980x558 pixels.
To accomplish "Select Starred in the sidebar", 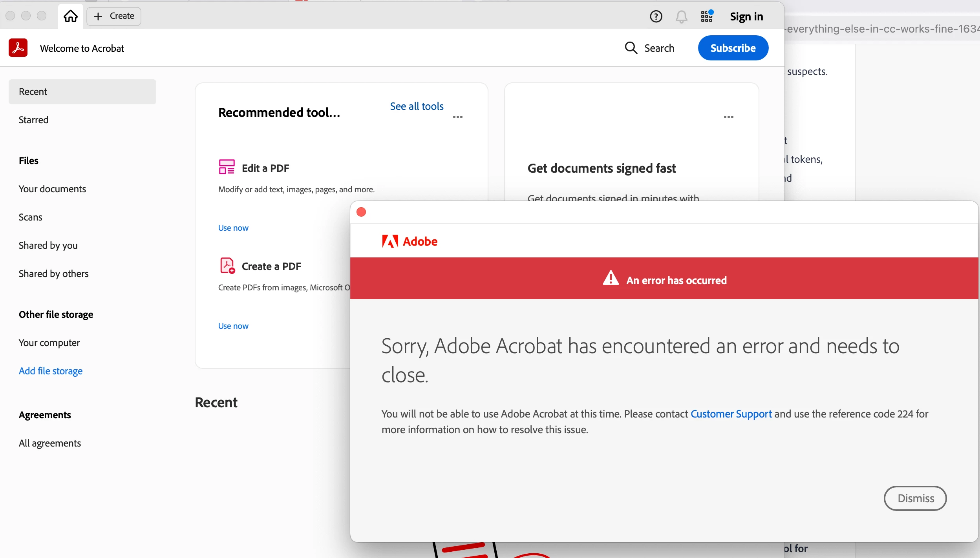I will pyautogui.click(x=33, y=120).
